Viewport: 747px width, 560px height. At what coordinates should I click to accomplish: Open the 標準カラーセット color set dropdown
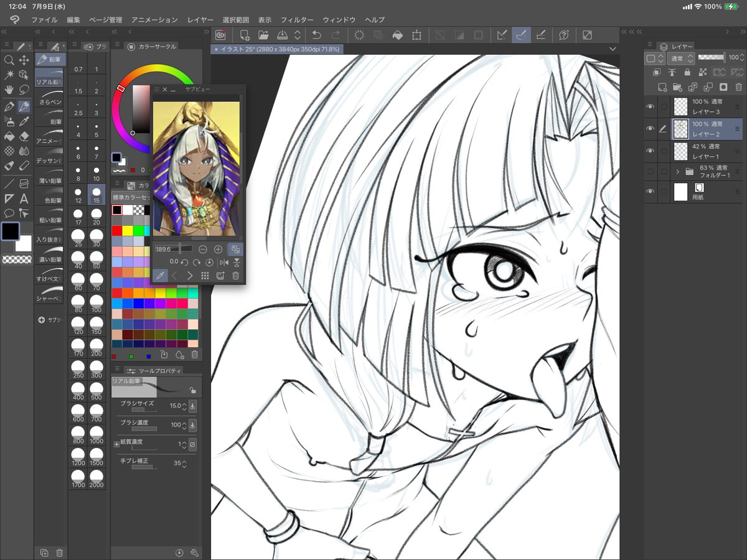click(x=129, y=198)
